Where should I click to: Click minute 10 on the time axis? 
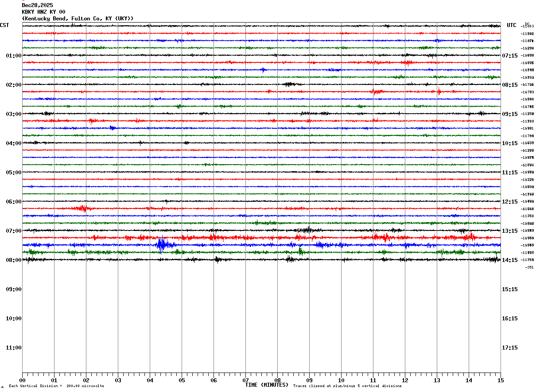tap(341, 380)
